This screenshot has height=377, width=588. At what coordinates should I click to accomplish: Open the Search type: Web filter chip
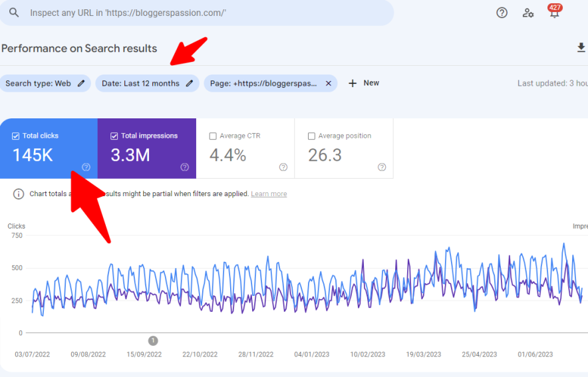pyautogui.click(x=38, y=83)
